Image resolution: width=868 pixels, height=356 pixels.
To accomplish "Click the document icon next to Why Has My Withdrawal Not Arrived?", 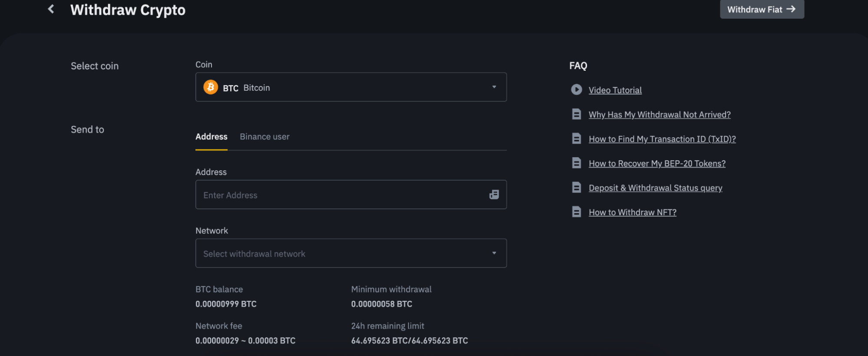I will (x=577, y=114).
